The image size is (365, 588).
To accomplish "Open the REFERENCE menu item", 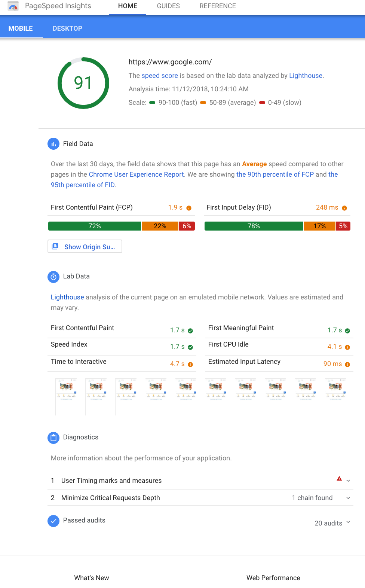I will pyautogui.click(x=218, y=6).
